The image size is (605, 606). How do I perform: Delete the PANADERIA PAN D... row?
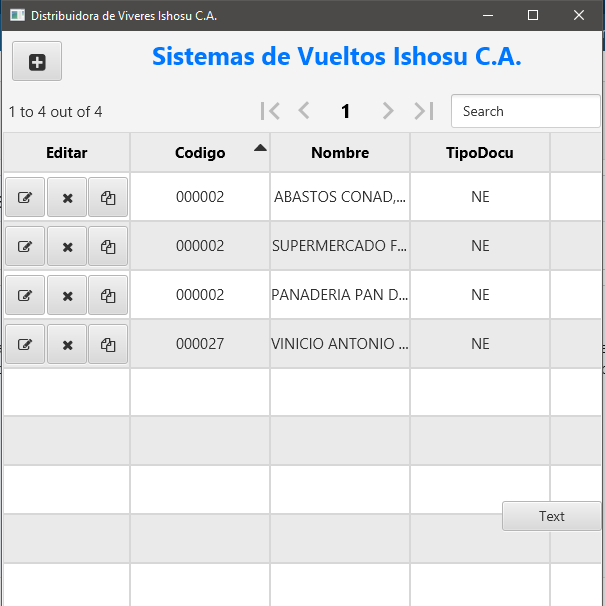click(67, 295)
